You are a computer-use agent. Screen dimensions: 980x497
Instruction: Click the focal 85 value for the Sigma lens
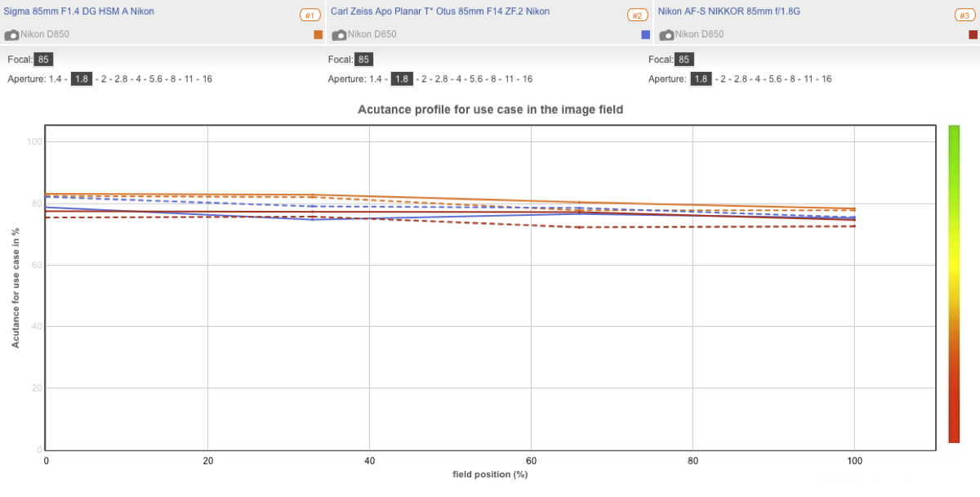point(44,60)
